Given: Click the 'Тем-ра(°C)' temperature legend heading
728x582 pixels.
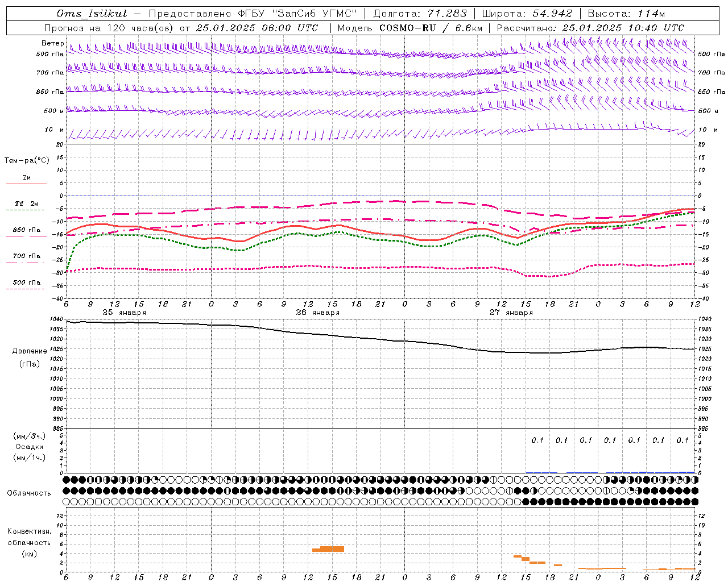Looking at the screenshot, I should pyautogui.click(x=27, y=161).
